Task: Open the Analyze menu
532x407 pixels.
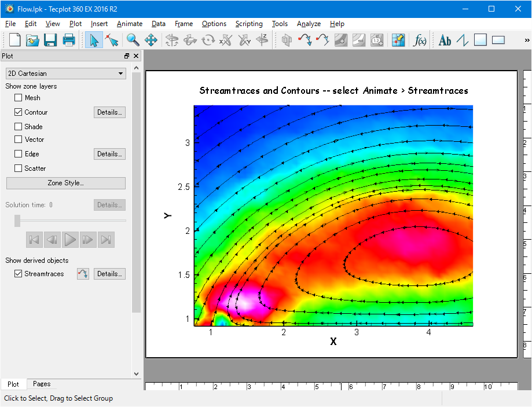Action: click(x=309, y=24)
